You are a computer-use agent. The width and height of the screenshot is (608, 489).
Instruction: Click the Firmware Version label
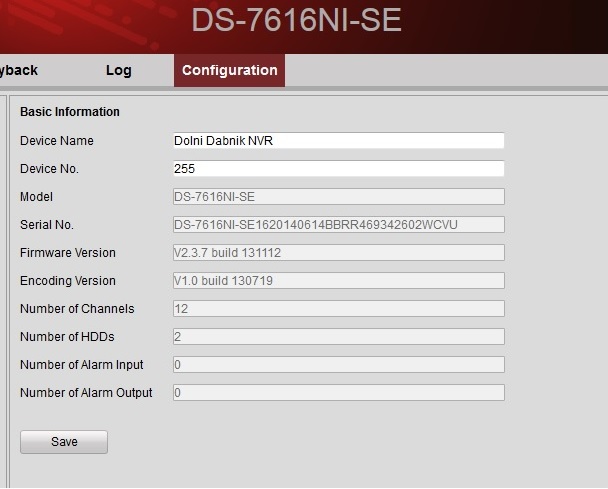[x=68, y=252]
